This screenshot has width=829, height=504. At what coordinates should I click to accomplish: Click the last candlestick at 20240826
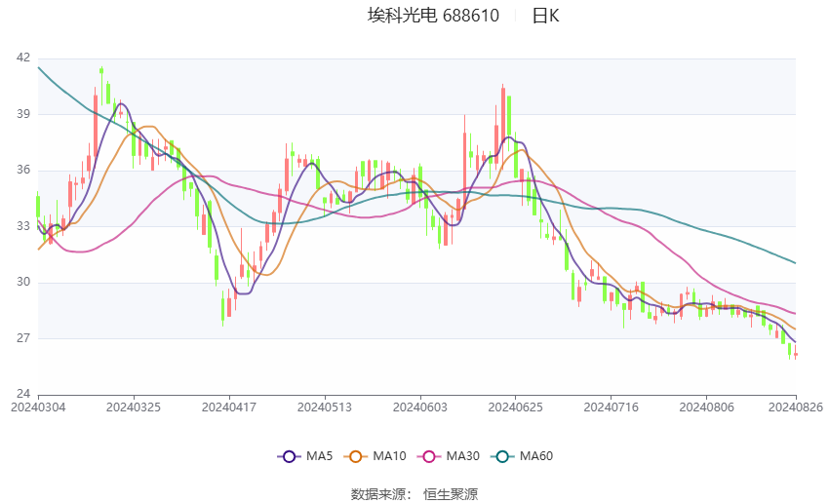point(796,355)
